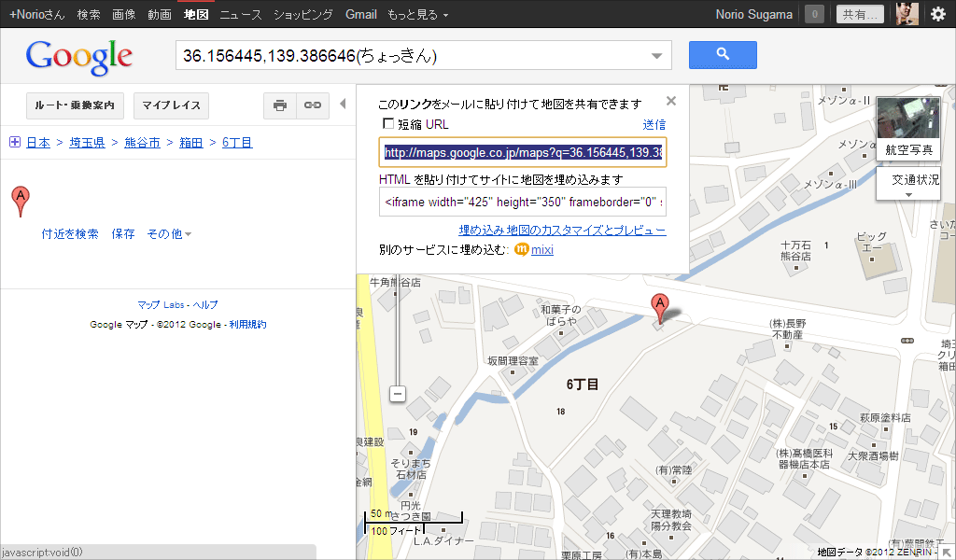The image size is (956, 560).
Task: Open その他 dropdown menu
Action: point(169,234)
